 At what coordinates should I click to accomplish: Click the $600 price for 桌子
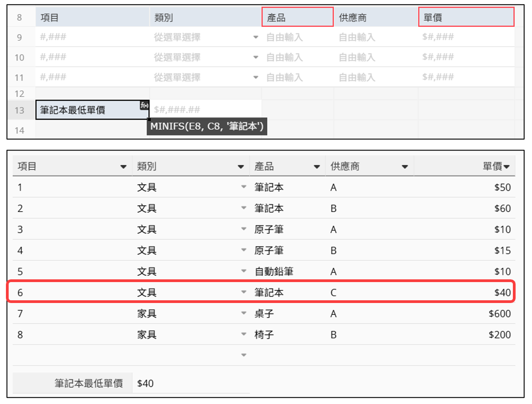point(499,313)
